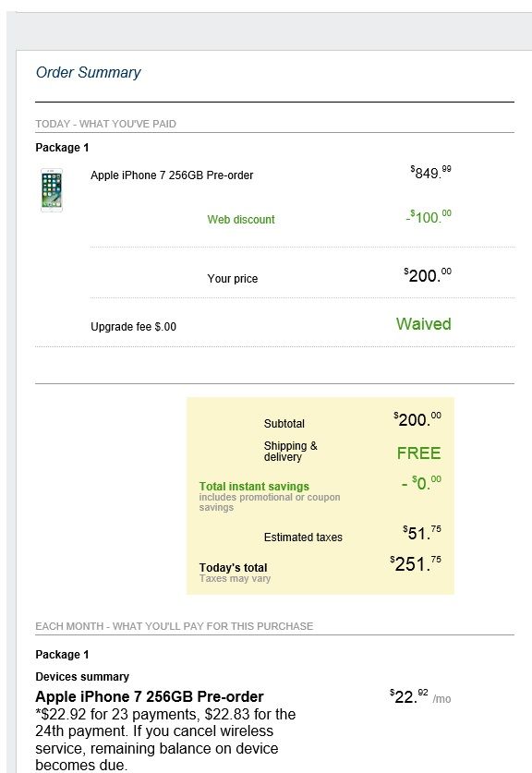Click the $22.92 /mo monthly price
The width and height of the screenshot is (532, 773).
pyautogui.click(x=420, y=696)
